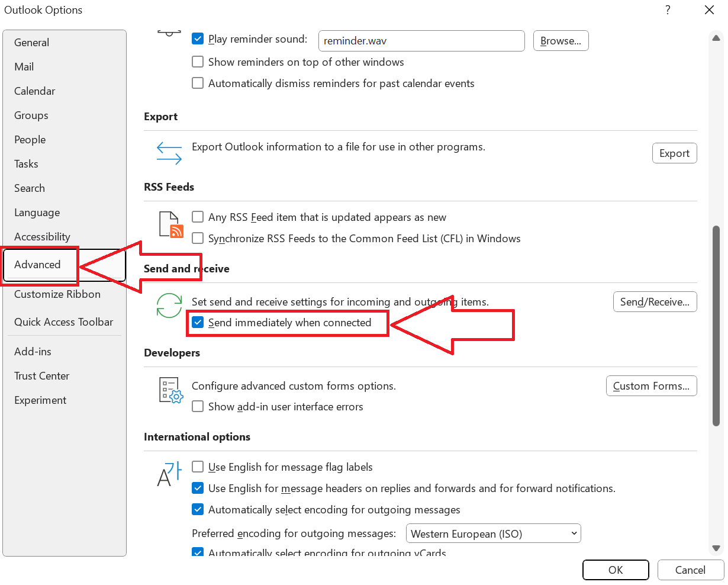Enable Show add-in user interface errors

coord(198,406)
